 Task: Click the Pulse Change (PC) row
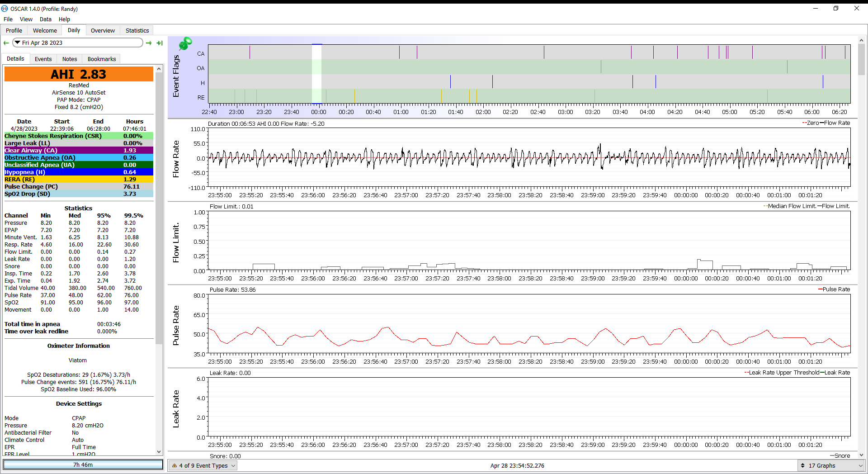click(x=79, y=186)
